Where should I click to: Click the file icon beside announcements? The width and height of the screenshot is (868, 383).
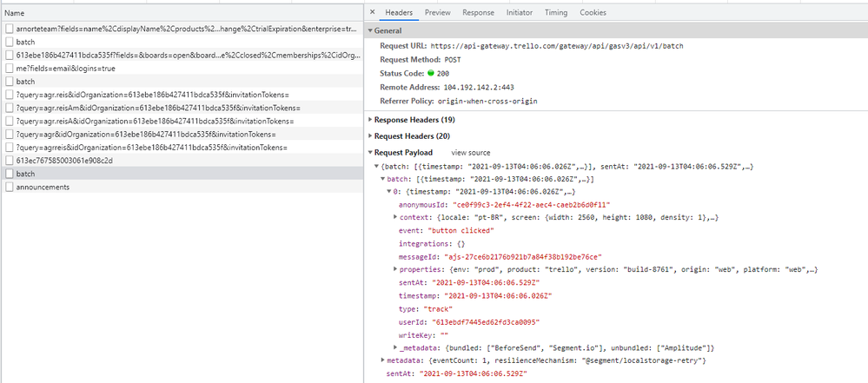(10, 187)
